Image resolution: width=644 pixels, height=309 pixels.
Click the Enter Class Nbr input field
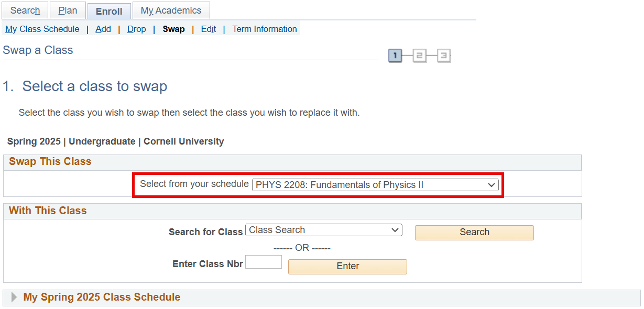coord(264,262)
